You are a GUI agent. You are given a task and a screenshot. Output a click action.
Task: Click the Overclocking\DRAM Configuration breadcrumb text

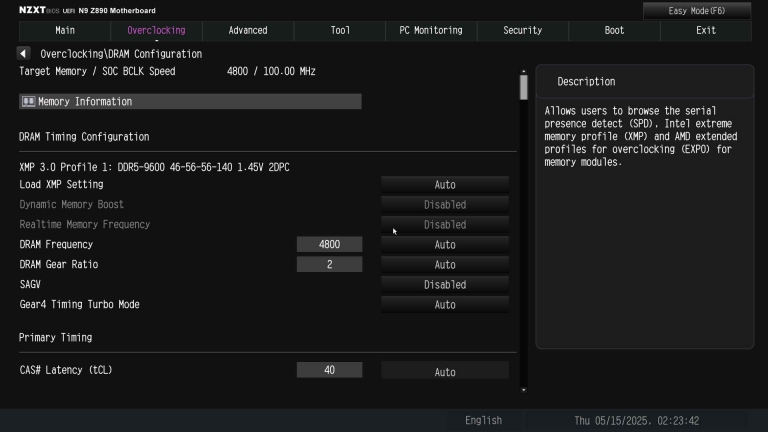tap(121, 54)
